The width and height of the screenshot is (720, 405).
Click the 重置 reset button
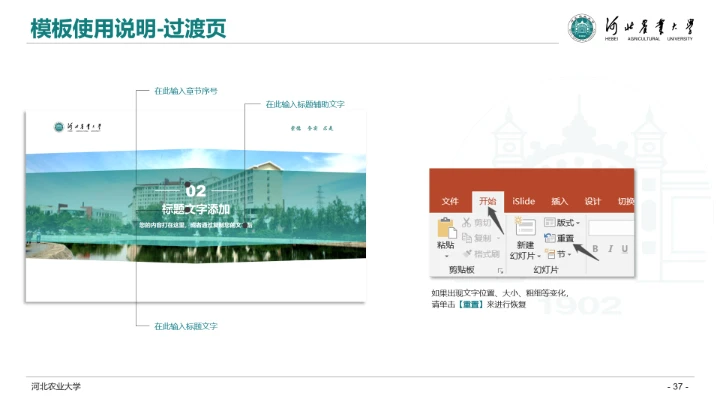tap(559, 238)
